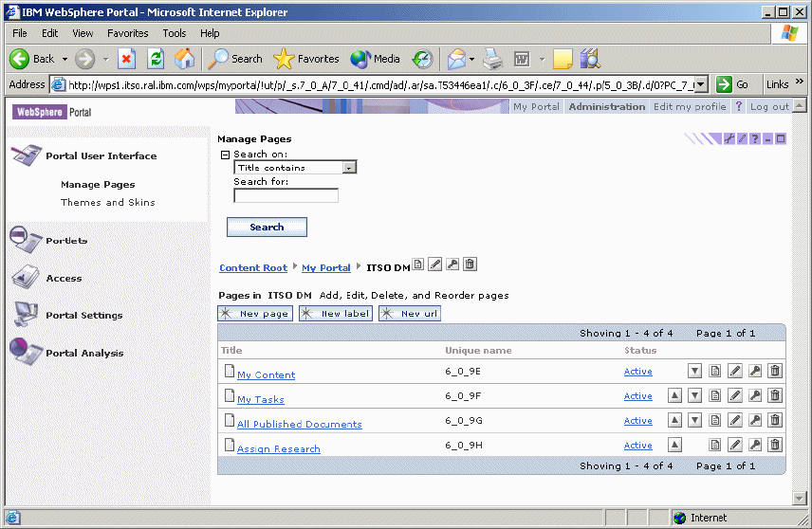Go to the browser Home page icon
This screenshot has width=812, height=529.
[x=185, y=59]
